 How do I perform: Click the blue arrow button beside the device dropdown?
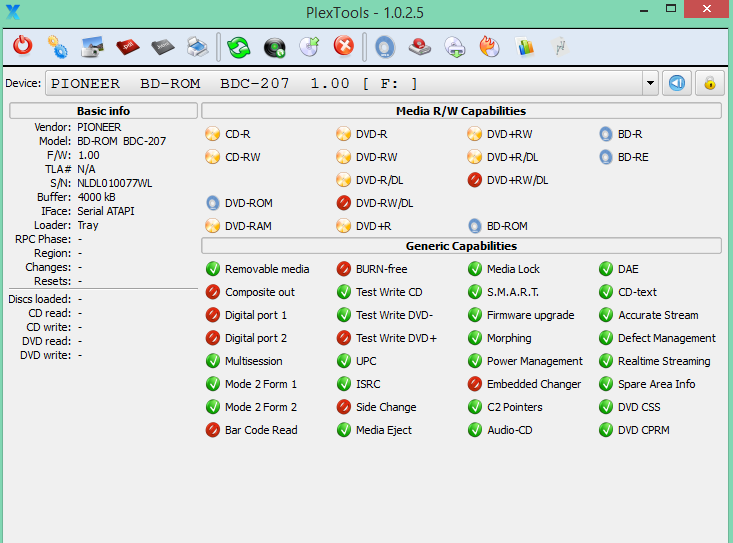[x=677, y=83]
